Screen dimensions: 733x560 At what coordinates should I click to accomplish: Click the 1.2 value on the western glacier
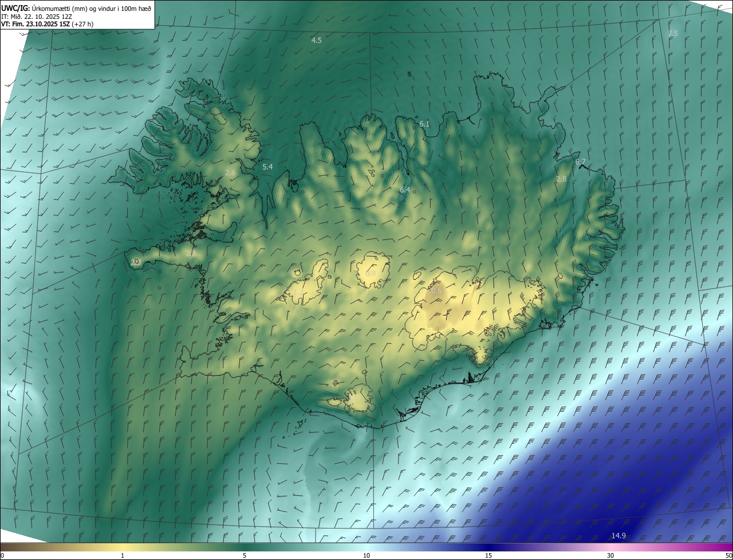[x=299, y=291]
